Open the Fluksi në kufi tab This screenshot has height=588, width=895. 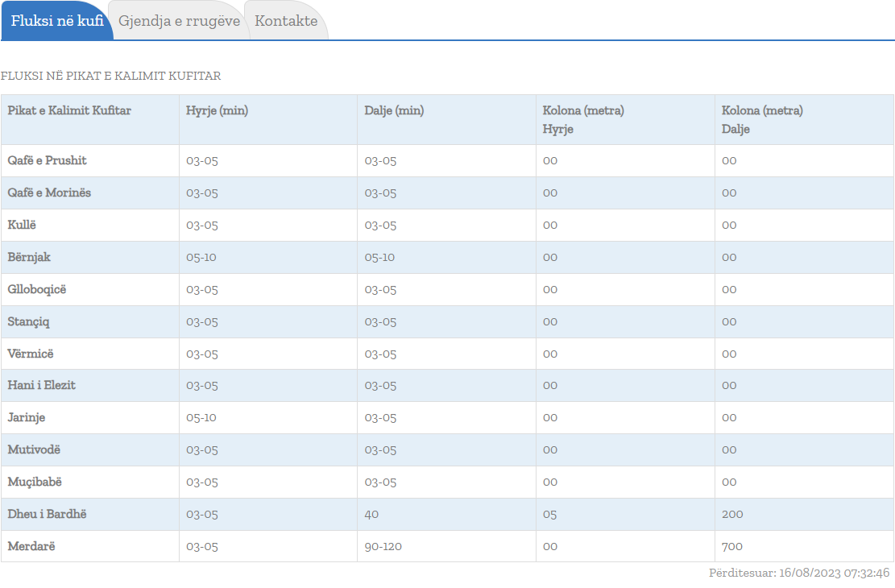coord(57,21)
